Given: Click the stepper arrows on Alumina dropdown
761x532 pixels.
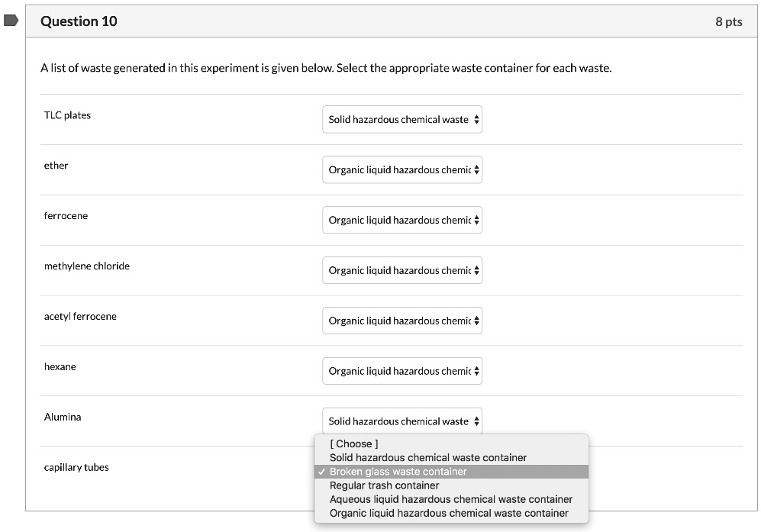Looking at the screenshot, I should pos(476,421).
